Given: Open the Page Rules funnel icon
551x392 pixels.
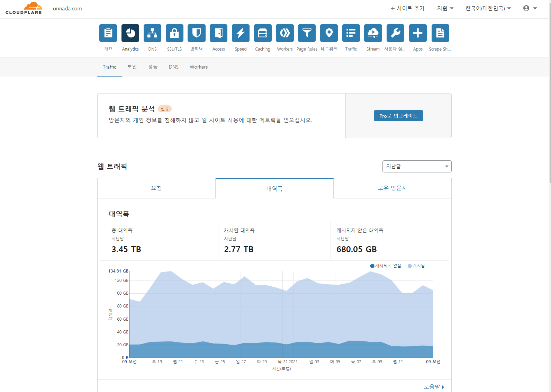Looking at the screenshot, I should tap(307, 33).
